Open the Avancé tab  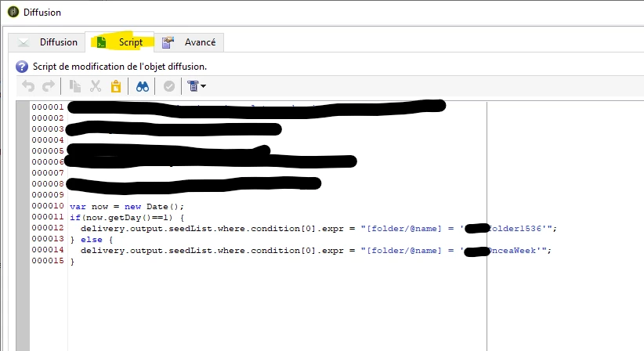point(189,42)
